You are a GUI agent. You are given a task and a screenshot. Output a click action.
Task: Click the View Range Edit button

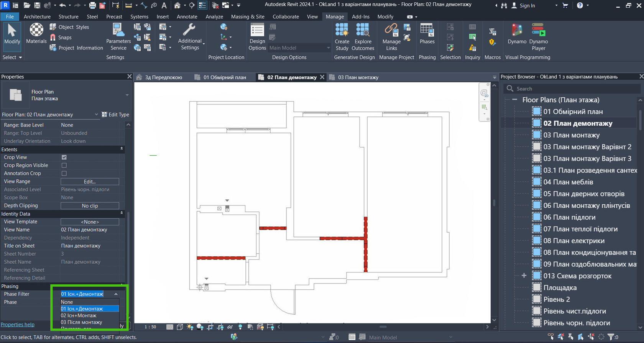click(90, 182)
